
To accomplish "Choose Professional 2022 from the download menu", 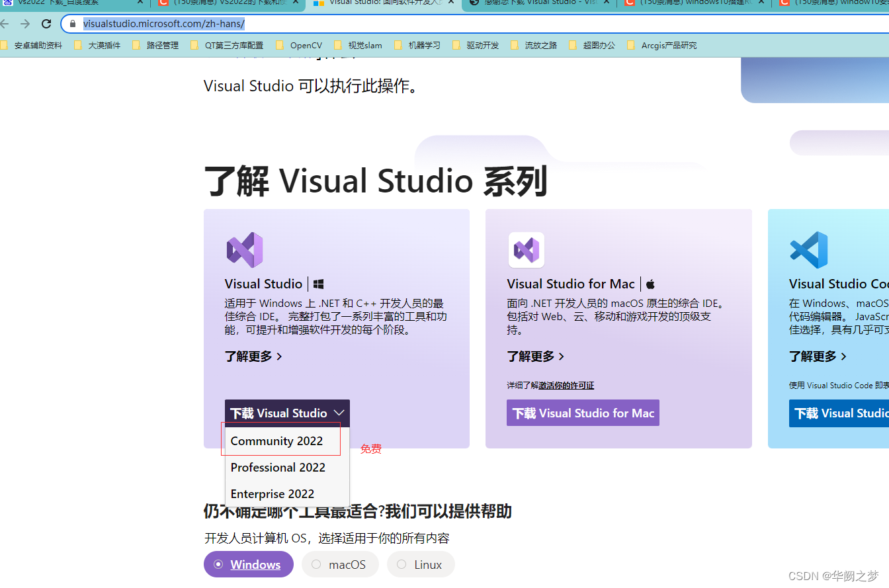I will [287, 468].
